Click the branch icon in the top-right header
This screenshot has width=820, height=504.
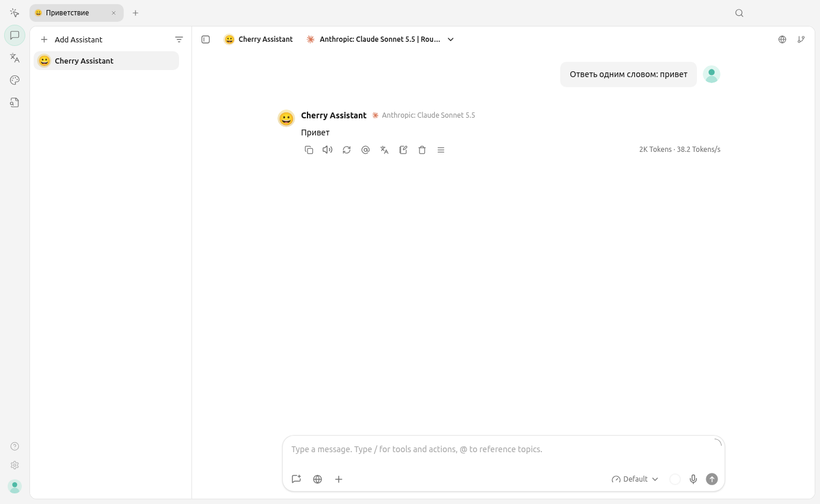click(x=801, y=39)
